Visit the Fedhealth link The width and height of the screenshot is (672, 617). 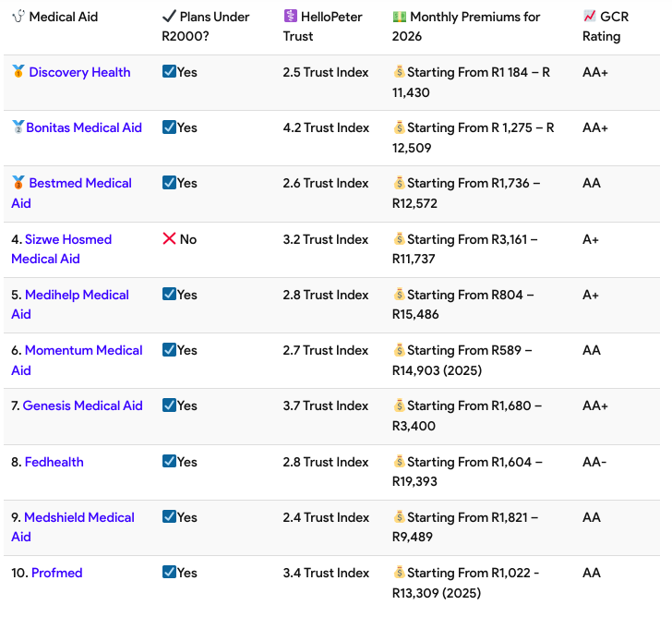(x=54, y=462)
